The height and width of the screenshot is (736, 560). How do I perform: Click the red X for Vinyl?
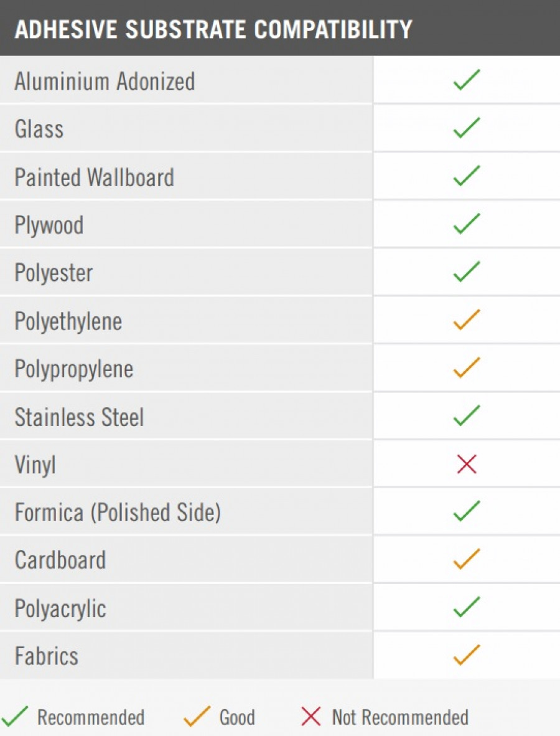point(467,465)
